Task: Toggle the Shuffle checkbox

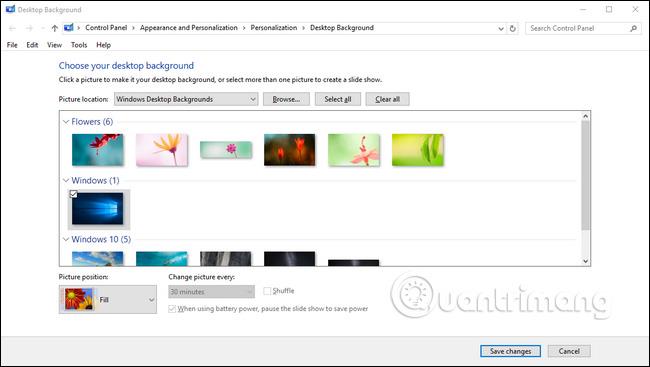Action: [267, 291]
